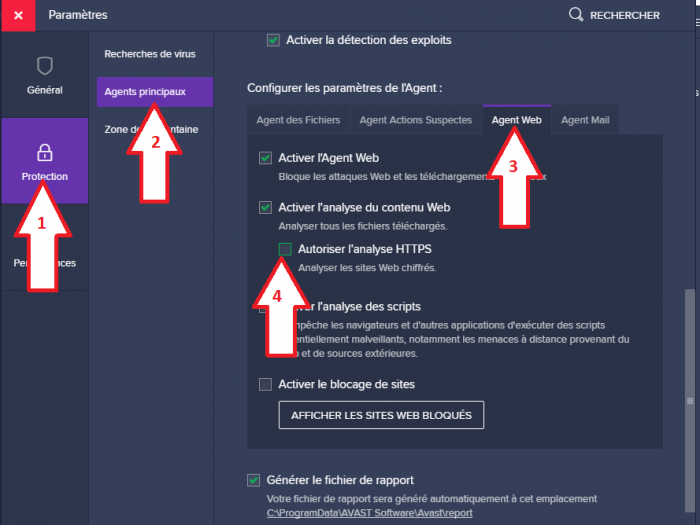Toggle Activer la détection des exploits checkbox
Viewport: 700px width, 525px height.
[273, 40]
